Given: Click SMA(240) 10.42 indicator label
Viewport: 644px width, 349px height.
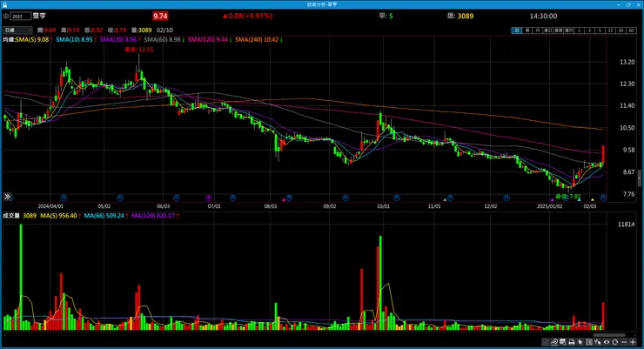Looking at the screenshot, I should coord(257,40).
